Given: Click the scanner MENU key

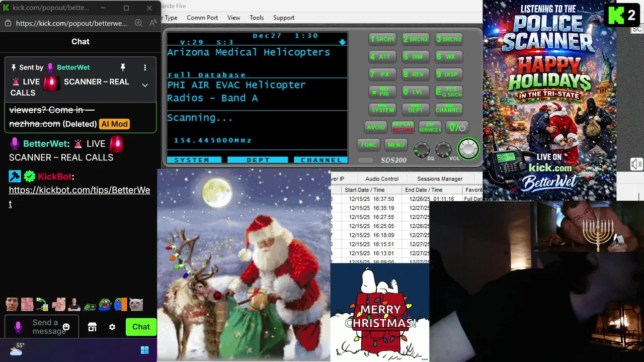Looking at the screenshot, I should click(x=396, y=145).
